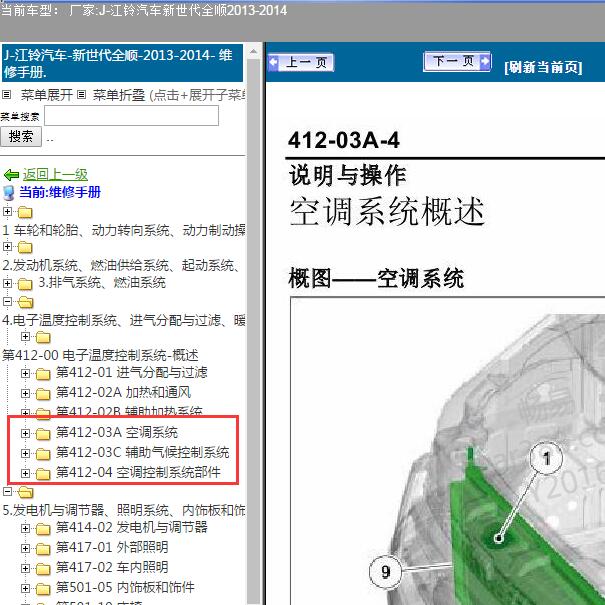Open 2.发动机系统、燃油供给系统 entry
The image size is (605, 605).
point(121,265)
